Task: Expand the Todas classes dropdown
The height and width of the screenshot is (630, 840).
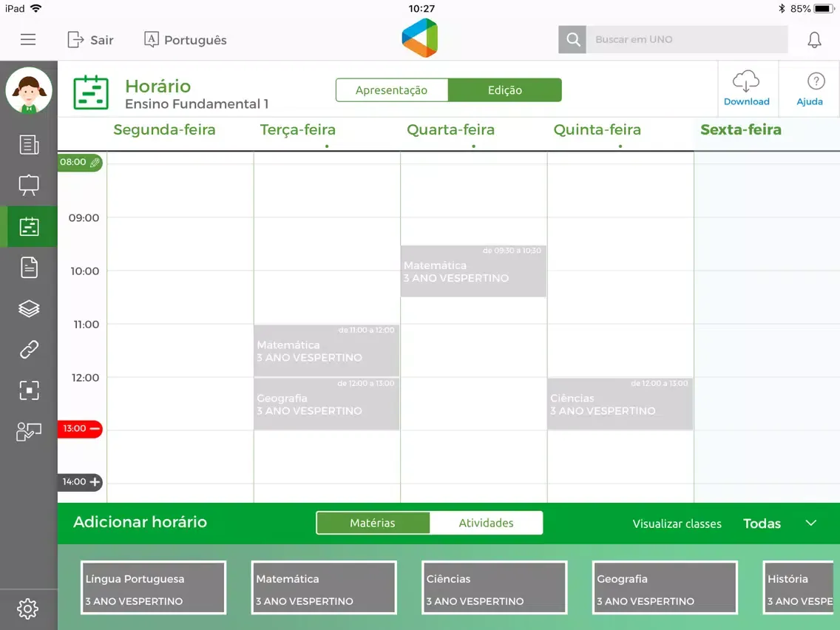Action: (780, 524)
